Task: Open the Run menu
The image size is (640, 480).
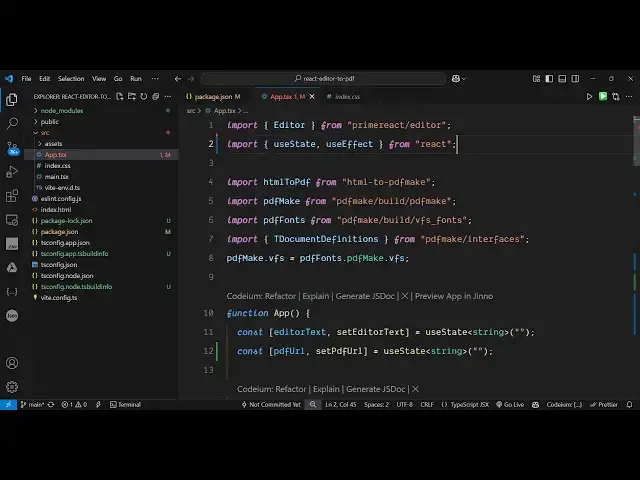Action: (136, 79)
